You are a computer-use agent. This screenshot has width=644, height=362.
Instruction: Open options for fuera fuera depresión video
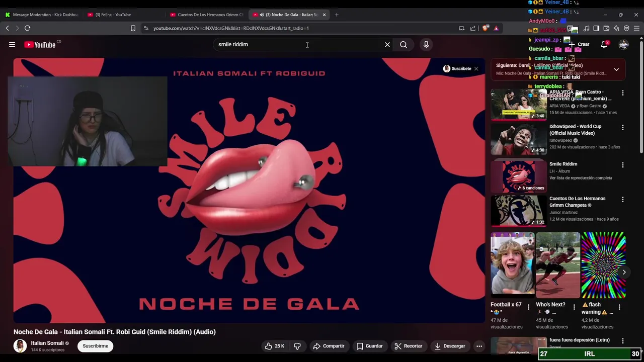(622, 341)
